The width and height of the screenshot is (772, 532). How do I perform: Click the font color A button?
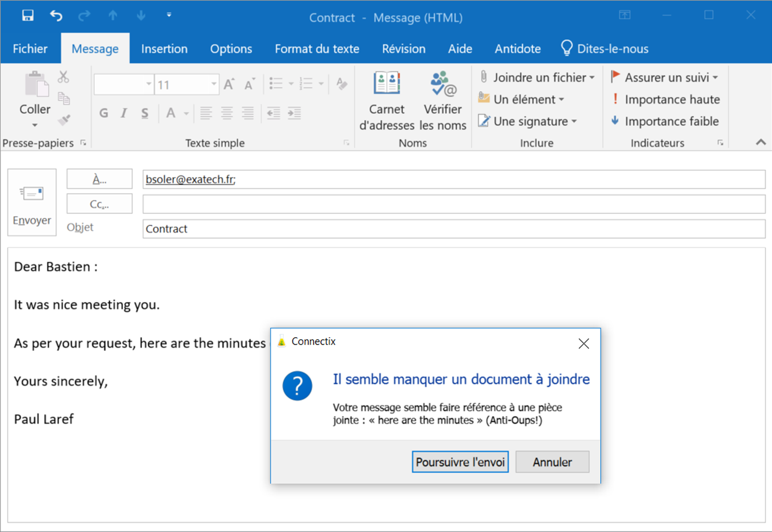(171, 113)
